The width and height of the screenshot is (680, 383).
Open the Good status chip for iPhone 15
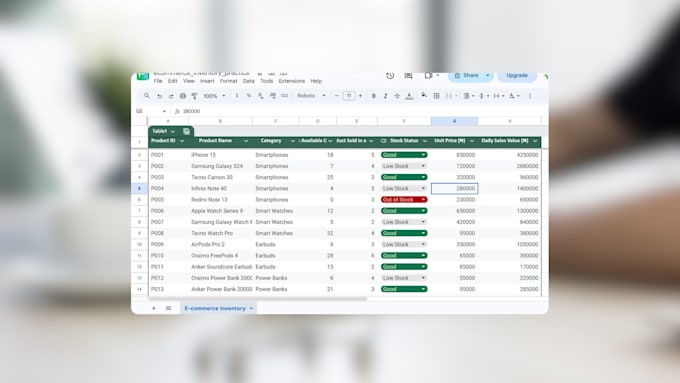[x=404, y=155]
